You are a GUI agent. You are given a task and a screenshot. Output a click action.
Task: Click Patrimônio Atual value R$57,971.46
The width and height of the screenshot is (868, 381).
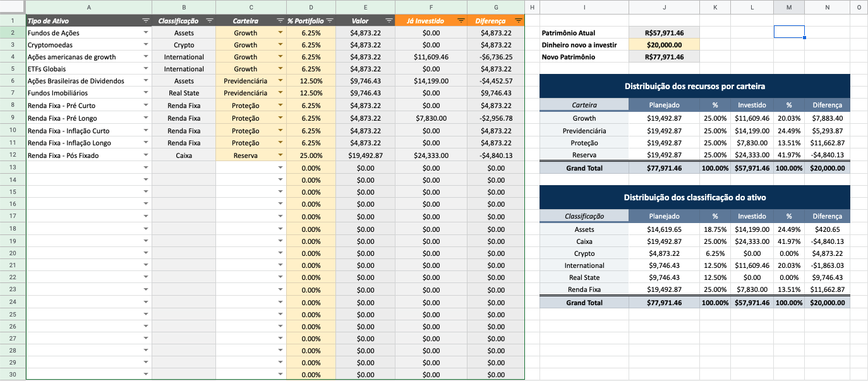point(665,33)
